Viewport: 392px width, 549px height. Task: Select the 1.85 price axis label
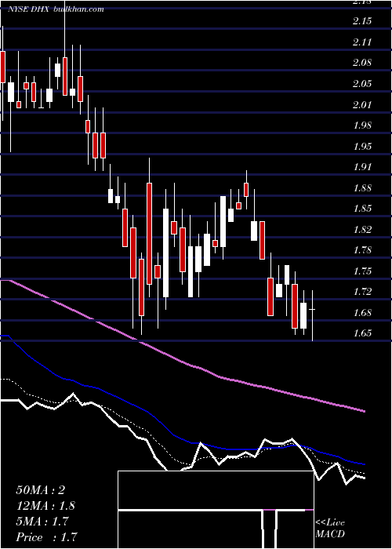pyautogui.click(x=362, y=209)
